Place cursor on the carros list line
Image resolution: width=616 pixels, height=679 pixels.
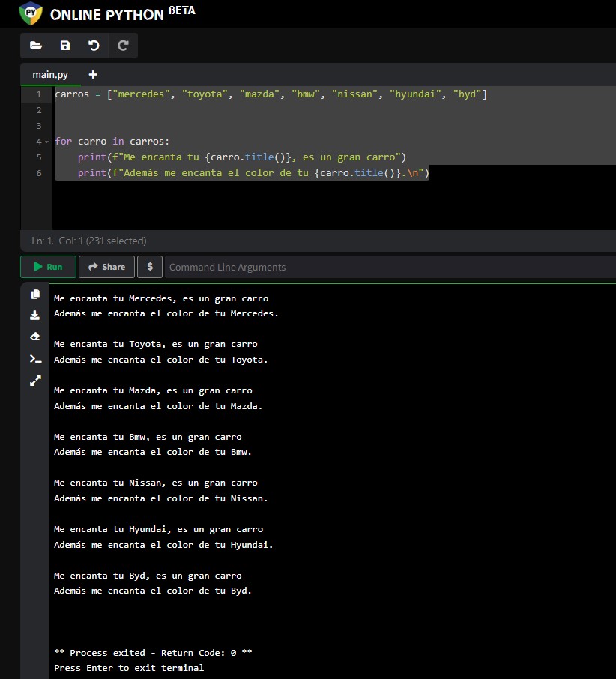270,94
